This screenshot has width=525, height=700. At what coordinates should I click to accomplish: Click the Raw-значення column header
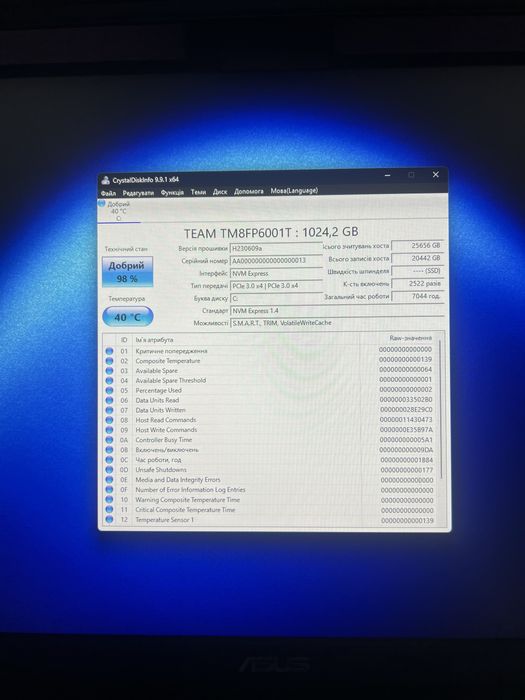coord(411,338)
